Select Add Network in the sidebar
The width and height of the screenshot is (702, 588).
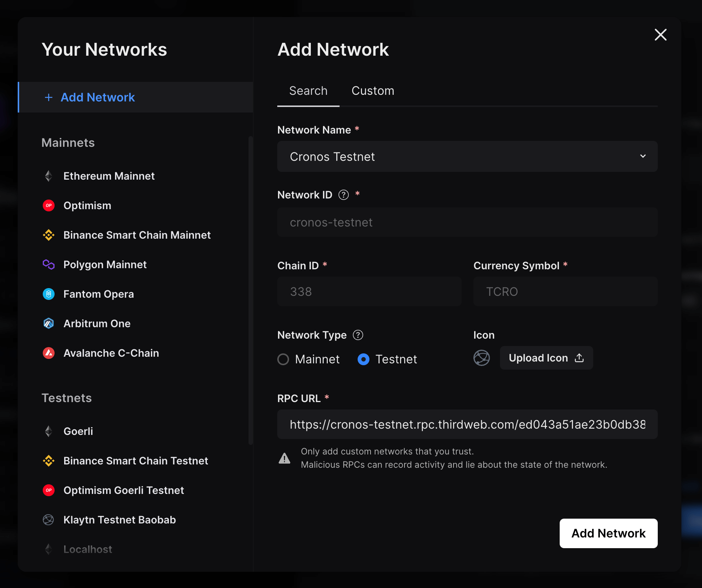(x=136, y=97)
